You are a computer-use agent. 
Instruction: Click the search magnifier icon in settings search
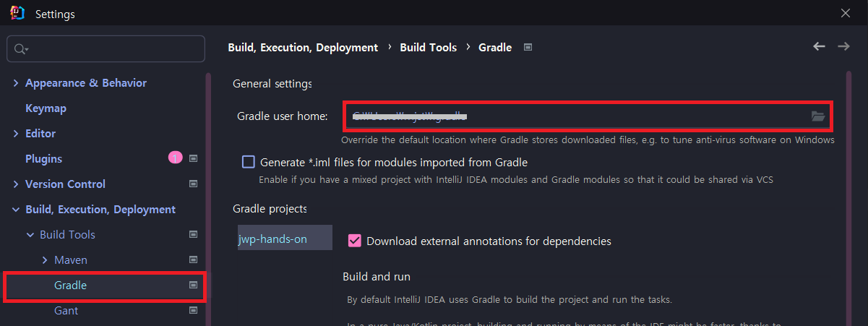click(x=20, y=49)
